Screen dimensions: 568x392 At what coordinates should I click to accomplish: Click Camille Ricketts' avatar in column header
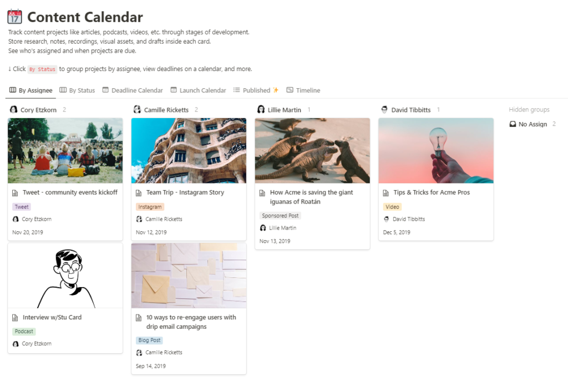[x=138, y=110]
